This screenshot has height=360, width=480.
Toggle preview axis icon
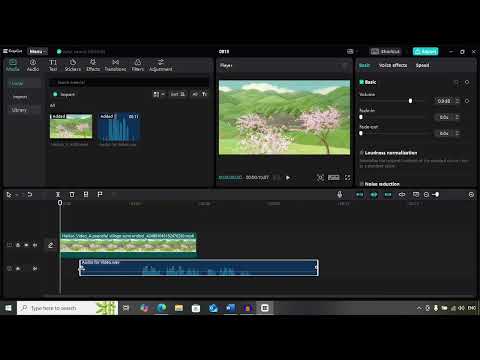pos(402,194)
